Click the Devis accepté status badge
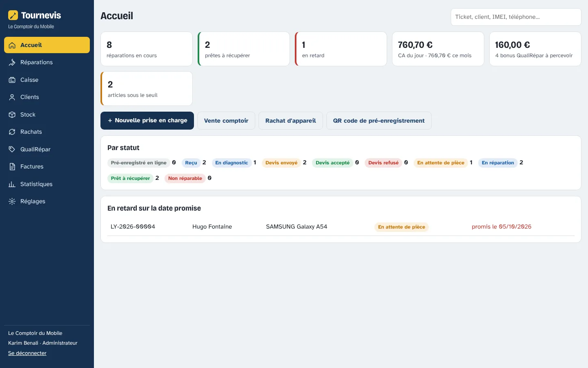The width and height of the screenshot is (588, 368). (x=333, y=163)
